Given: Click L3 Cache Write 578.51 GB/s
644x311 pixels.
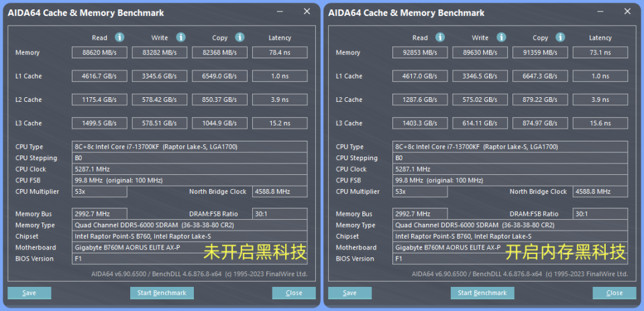Looking at the screenshot, I should pos(160,123).
